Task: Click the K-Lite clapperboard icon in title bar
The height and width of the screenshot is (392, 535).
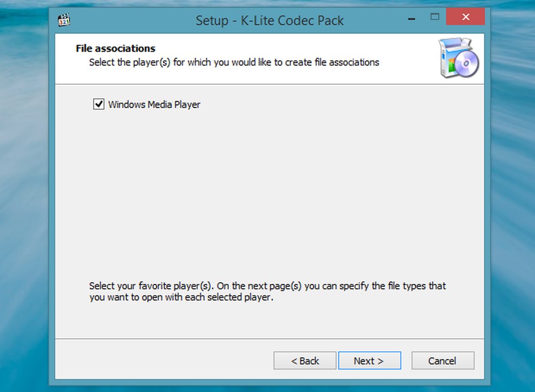Action: point(64,21)
